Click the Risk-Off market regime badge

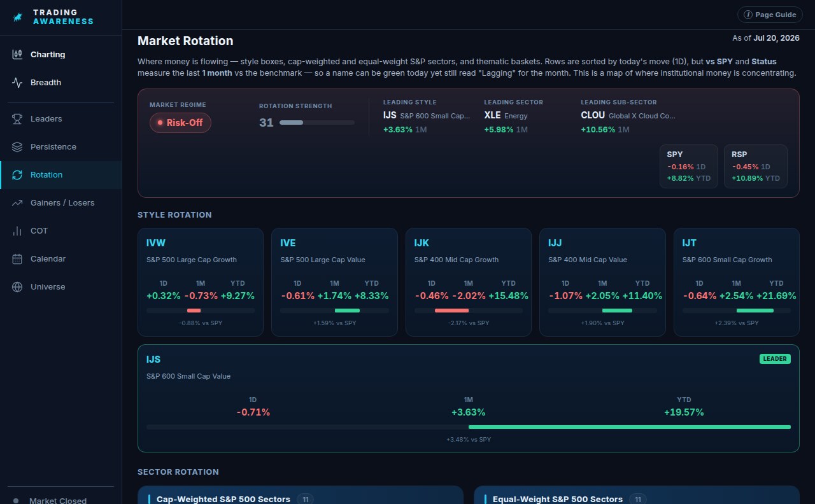[180, 123]
